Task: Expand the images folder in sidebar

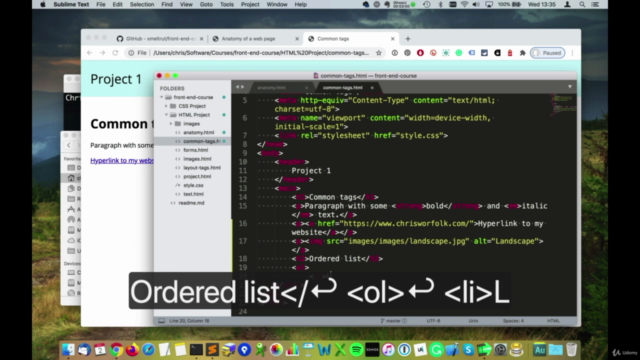Action: point(171,124)
